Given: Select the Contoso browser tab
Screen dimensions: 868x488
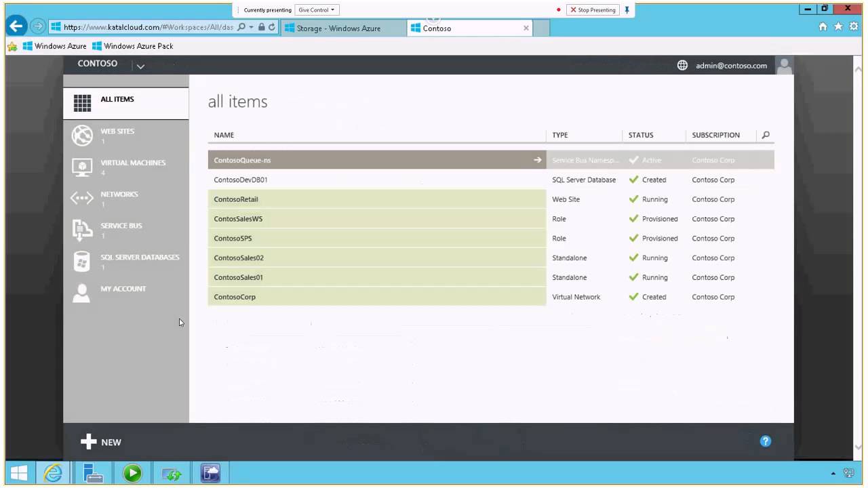Looking at the screenshot, I should 468,28.
